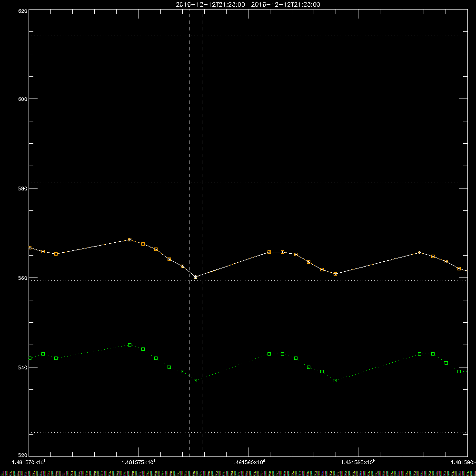Viewport: 476px width, 476px height.
Task: Select lowest orange marker left of 1.481585×10⁹ tick
Action: [336, 274]
